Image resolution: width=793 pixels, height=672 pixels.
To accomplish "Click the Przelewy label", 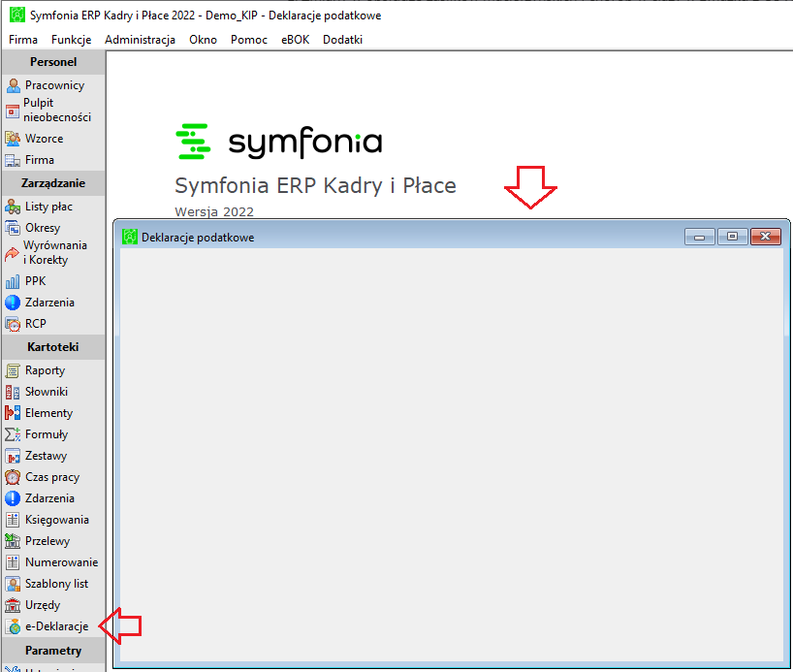I will tap(48, 541).
